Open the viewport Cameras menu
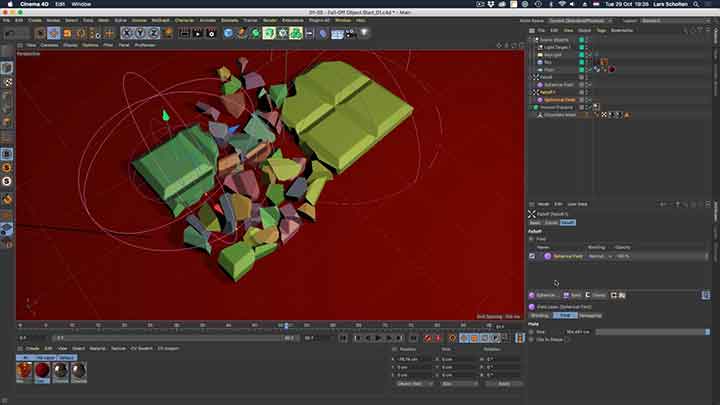Viewport: 720px width, 405px height. [49, 45]
